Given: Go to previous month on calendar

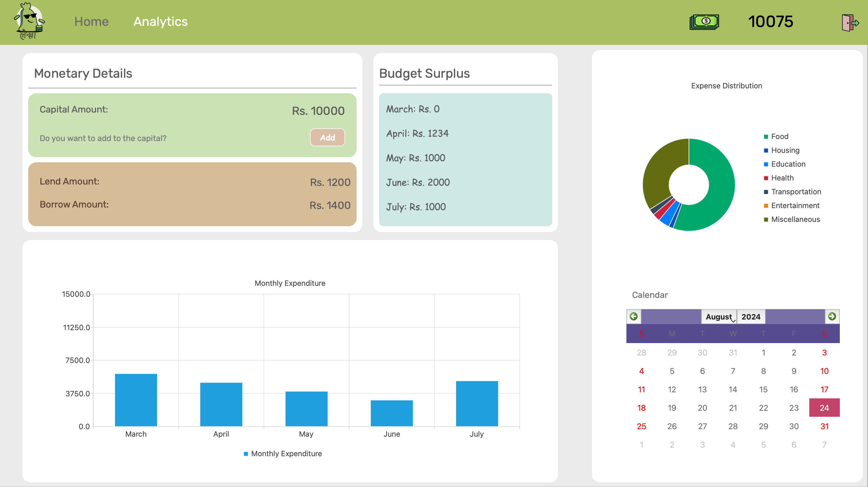Looking at the screenshot, I should pos(634,317).
